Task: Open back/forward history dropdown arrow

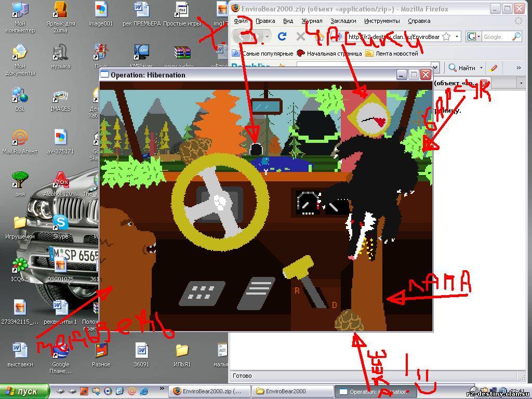Action: [x=268, y=36]
